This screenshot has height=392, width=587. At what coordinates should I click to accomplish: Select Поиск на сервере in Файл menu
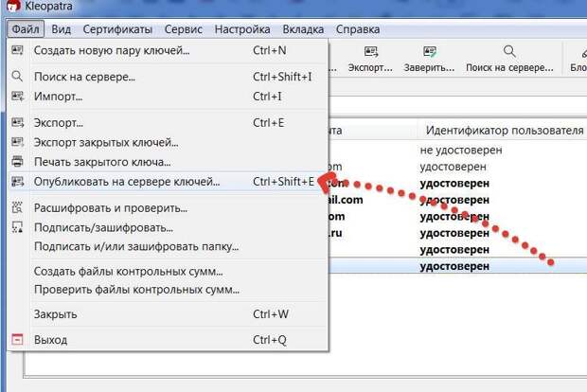(168, 77)
